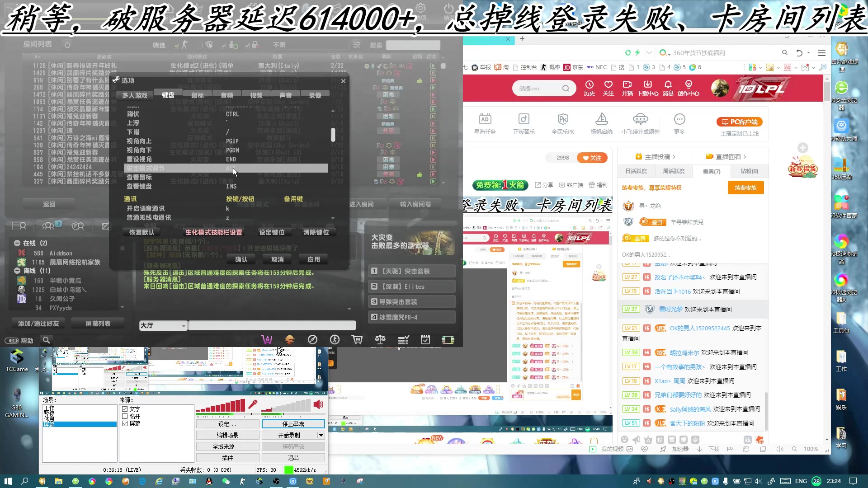The height and width of the screenshot is (488, 868).
Task: Collapse the 离线 (11) friends group
Action: tap(17, 271)
